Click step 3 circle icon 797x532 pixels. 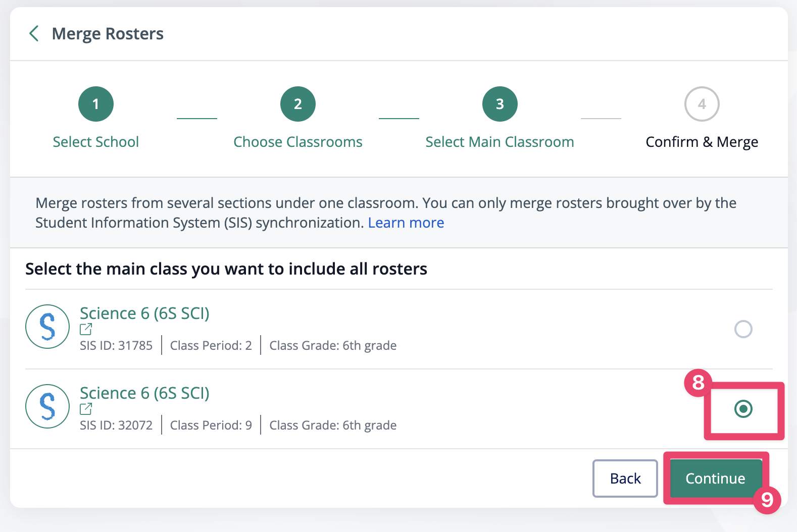click(500, 104)
